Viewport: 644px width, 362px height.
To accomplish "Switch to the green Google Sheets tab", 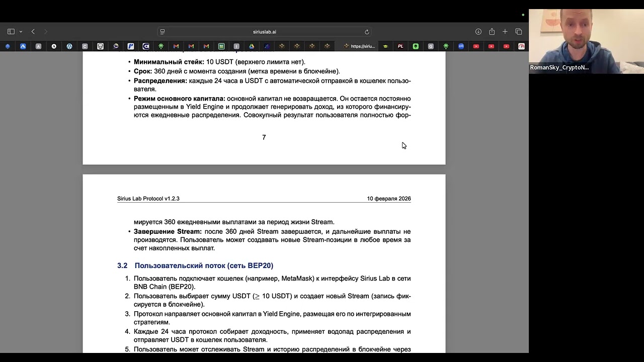I will [221, 46].
